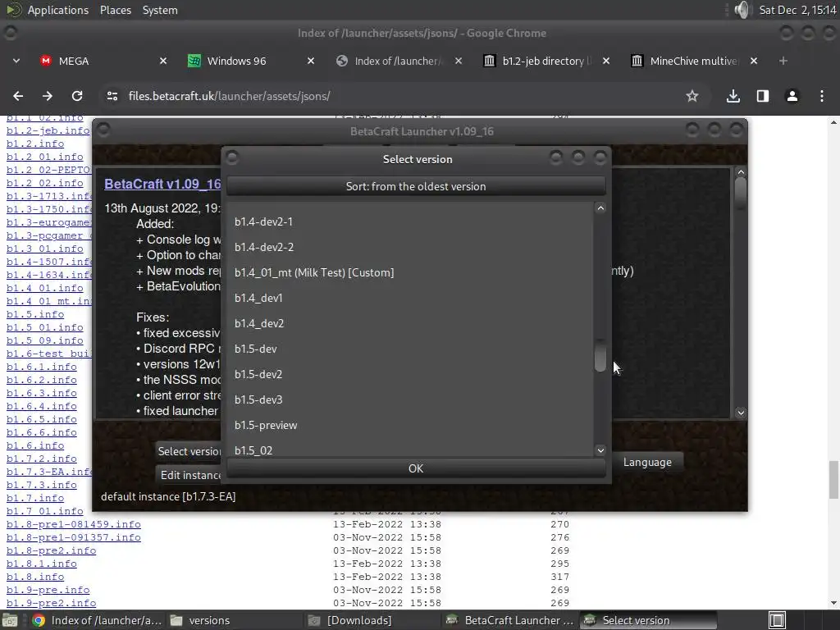This screenshot has width=840, height=630.
Task: Switch to Chrome Index of /launcher taskbar entry
Action: [95, 620]
